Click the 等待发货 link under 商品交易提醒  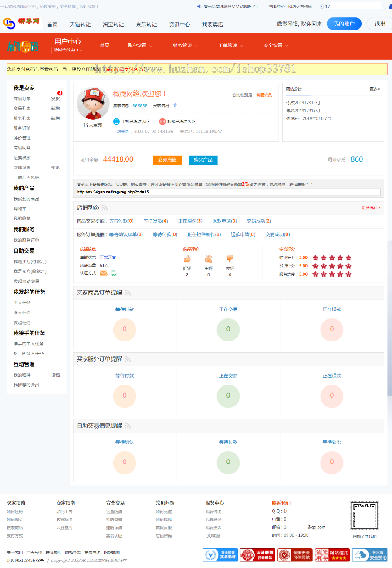click(x=155, y=221)
